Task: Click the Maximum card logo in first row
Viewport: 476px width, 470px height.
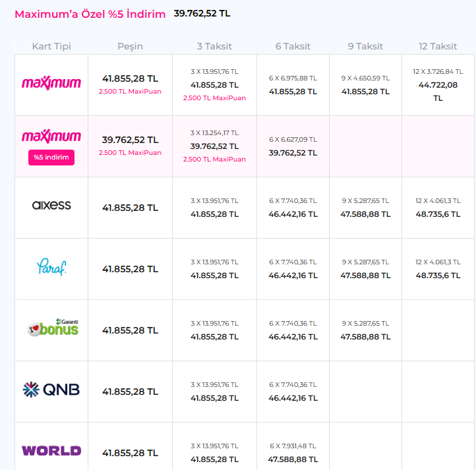Action: 51,83
